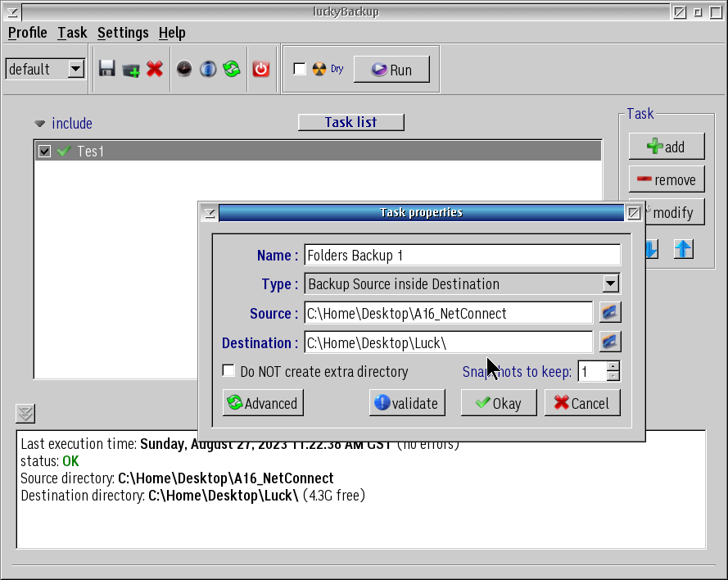Click the radiation Dry run icon
The width and height of the screenshot is (728, 580).
click(319, 69)
